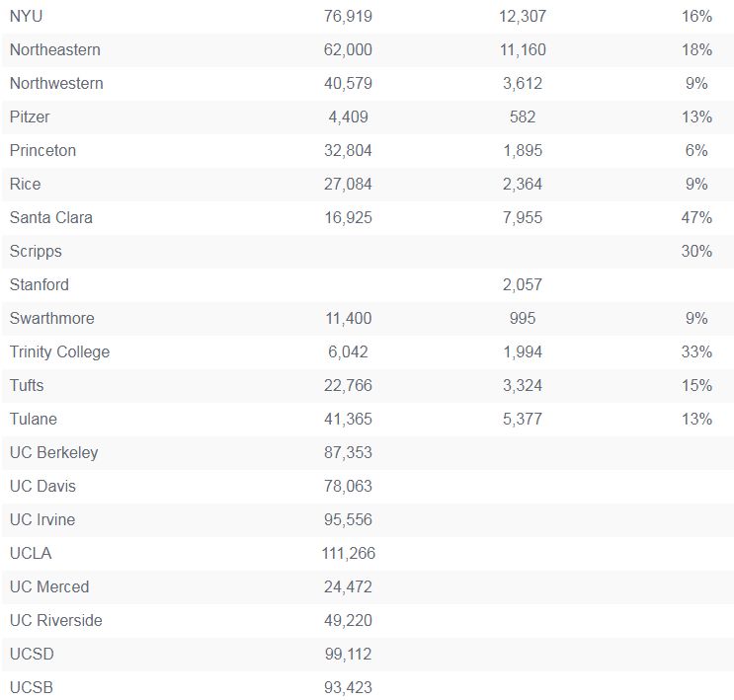
Task: Select UCLA's 111,266 applications number
Action: pos(349,553)
